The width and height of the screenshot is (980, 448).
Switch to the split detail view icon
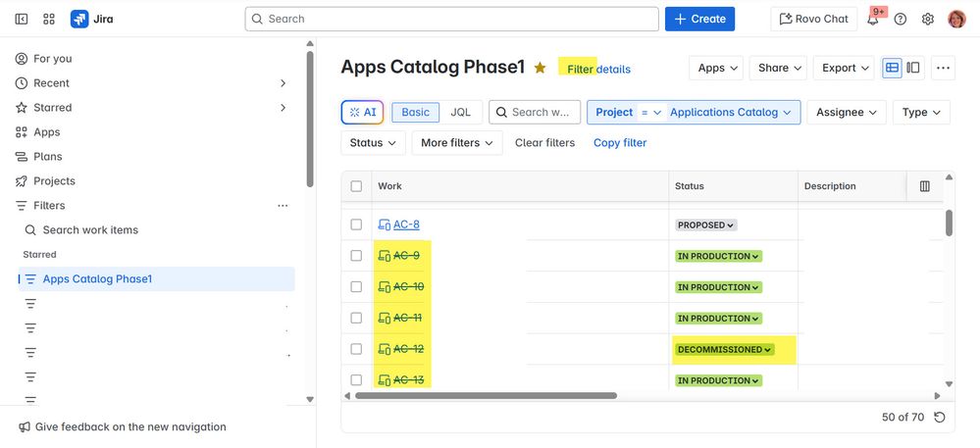914,68
